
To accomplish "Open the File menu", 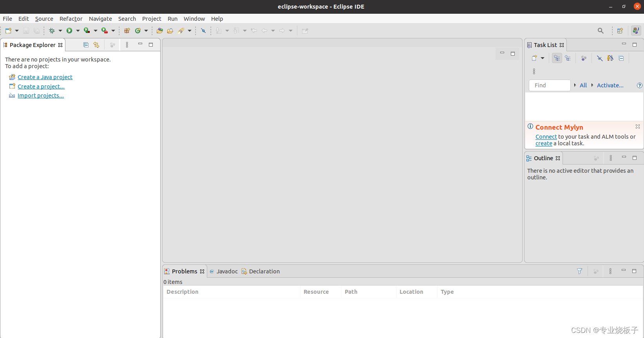I will pos(7,19).
